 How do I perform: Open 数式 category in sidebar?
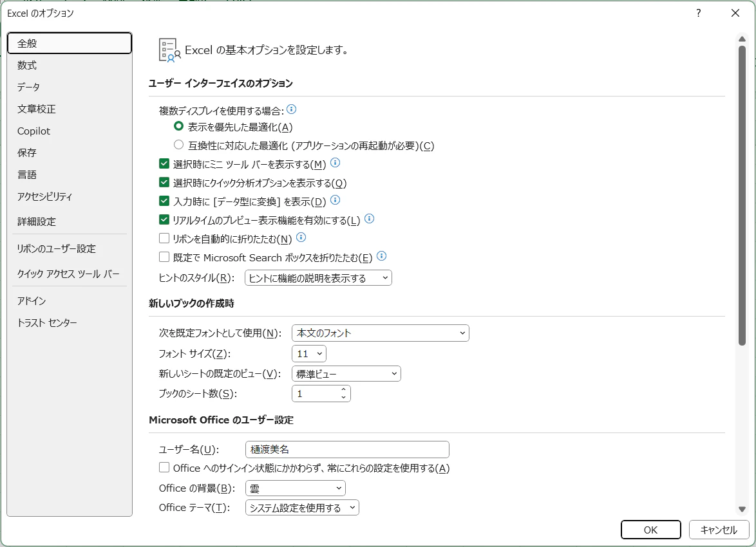point(70,65)
